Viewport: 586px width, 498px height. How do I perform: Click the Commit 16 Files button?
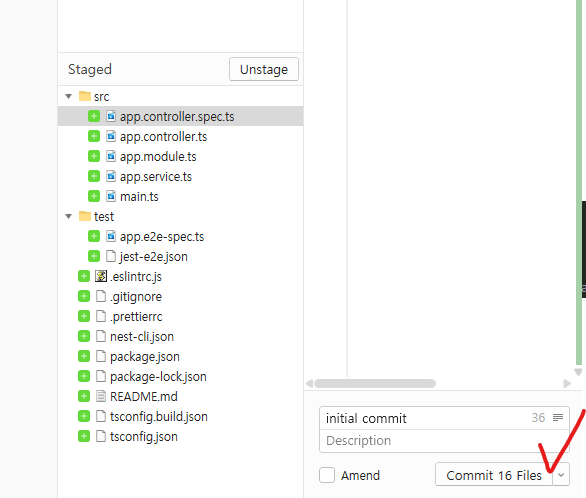point(494,475)
